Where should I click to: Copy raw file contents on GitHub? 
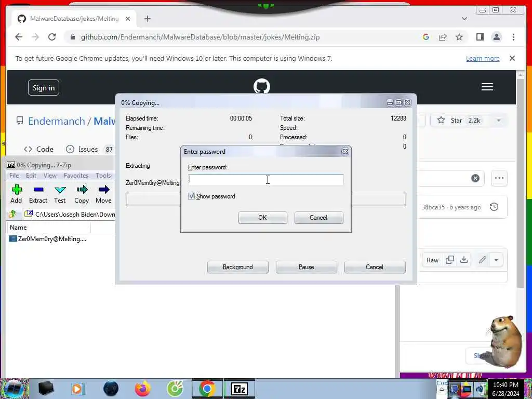(x=449, y=260)
